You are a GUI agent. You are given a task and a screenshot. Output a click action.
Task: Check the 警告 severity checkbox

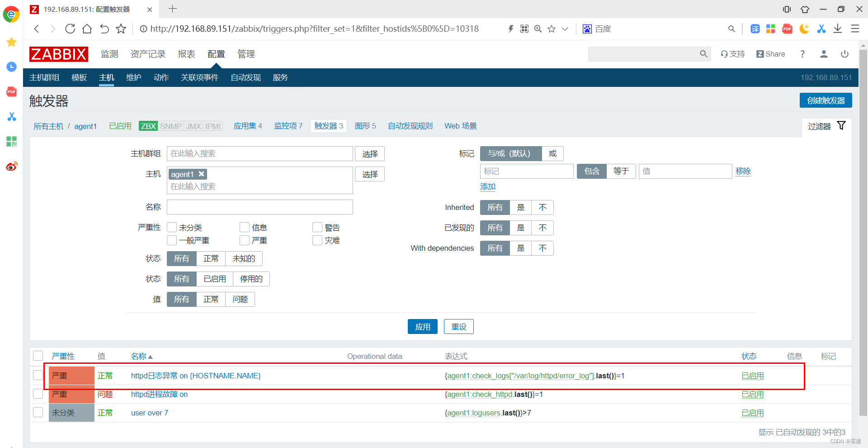pyautogui.click(x=317, y=227)
